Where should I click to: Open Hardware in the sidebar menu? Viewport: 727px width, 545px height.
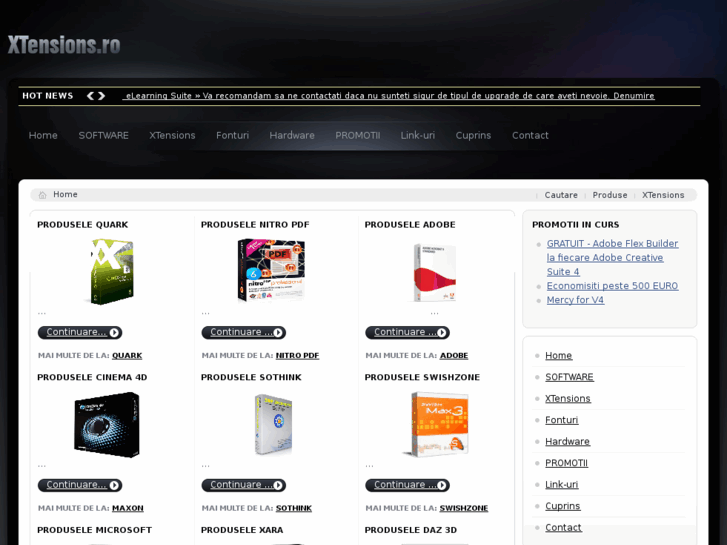click(567, 442)
